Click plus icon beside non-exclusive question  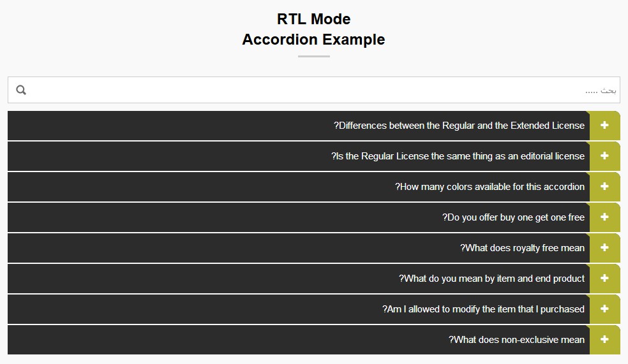[x=604, y=340]
